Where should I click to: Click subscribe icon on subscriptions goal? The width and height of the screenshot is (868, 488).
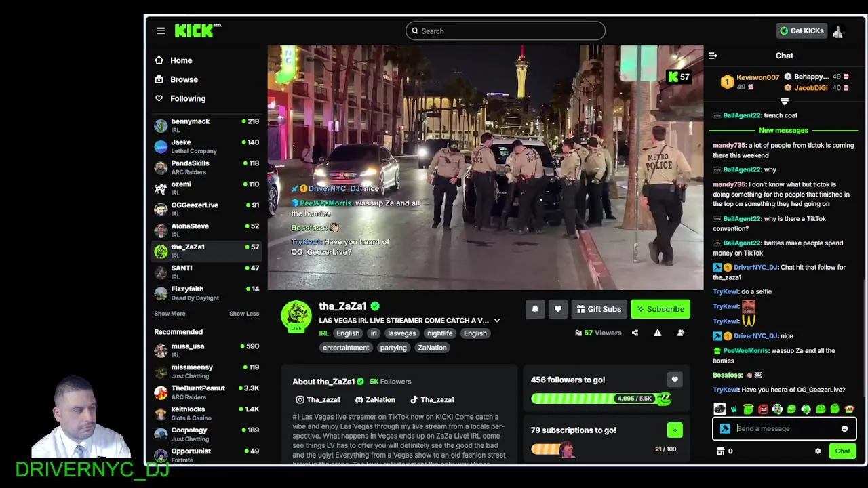point(675,430)
